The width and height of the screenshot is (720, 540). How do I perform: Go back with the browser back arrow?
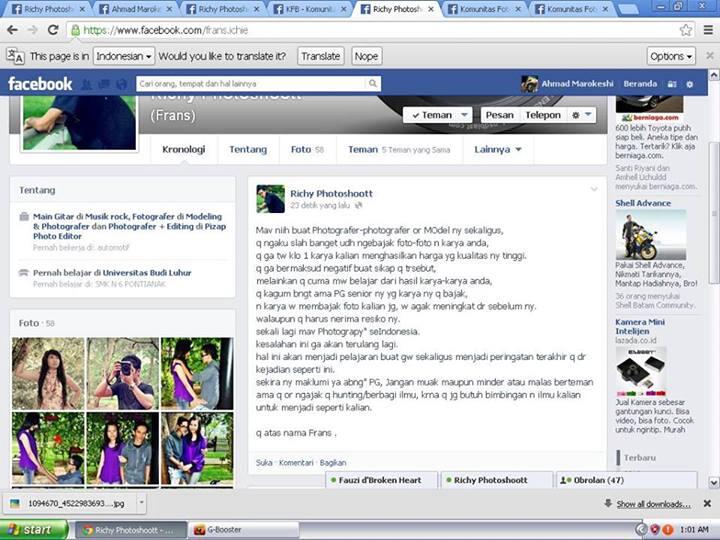point(12,30)
